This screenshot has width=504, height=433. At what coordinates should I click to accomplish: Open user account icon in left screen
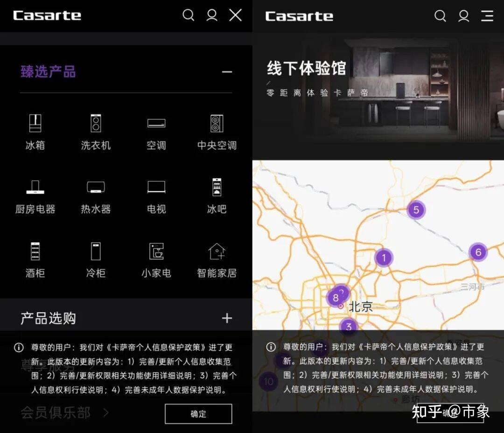tap(212, 15)
